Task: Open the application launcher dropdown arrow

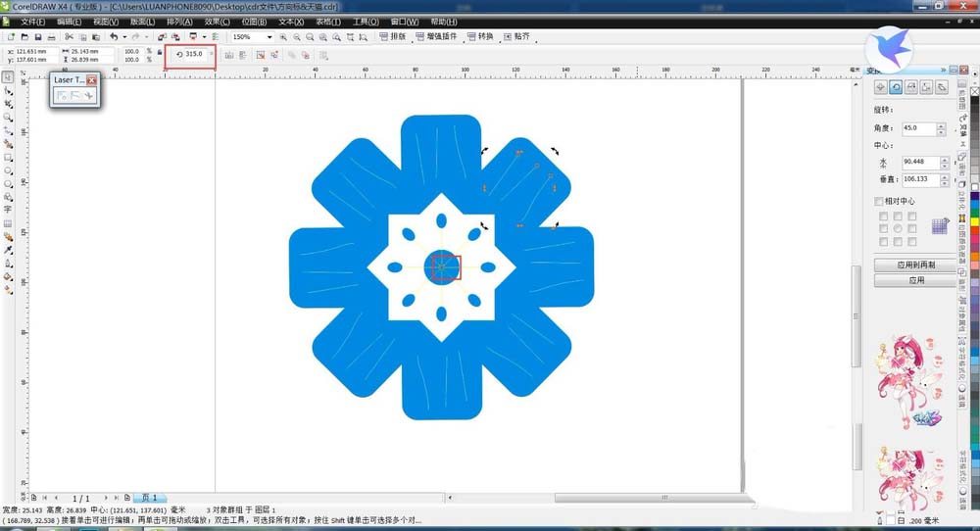Action: (204, 37)
